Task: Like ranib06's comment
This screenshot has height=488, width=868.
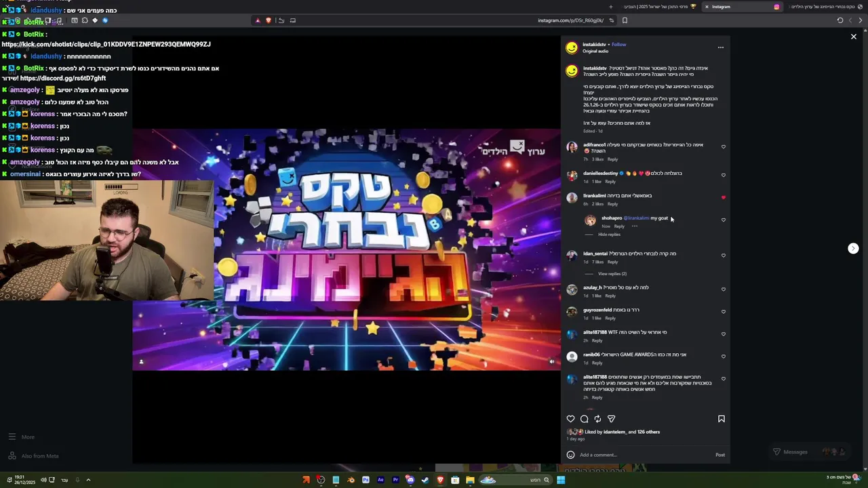Action: pyautogui.click(x=724, y=357)
